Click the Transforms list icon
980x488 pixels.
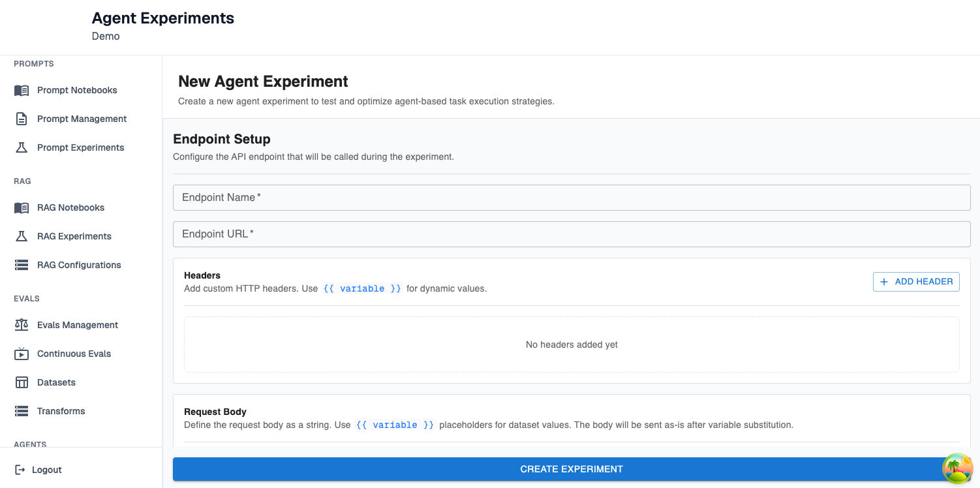[22, 412]
